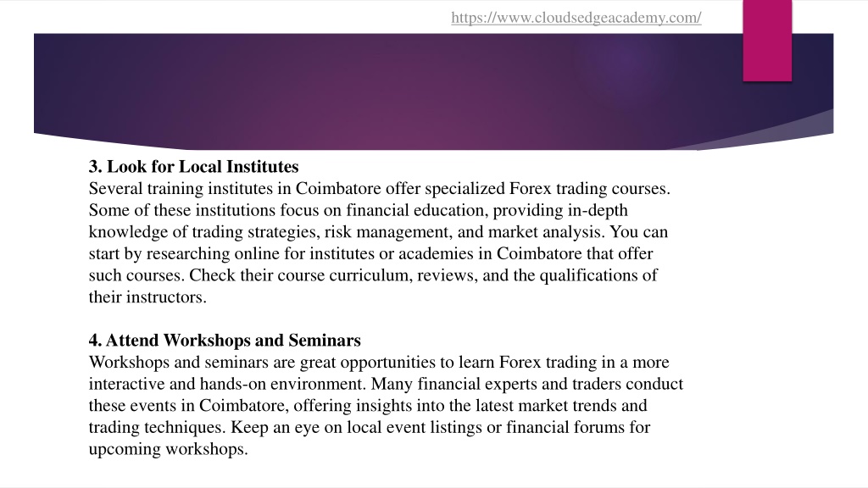Click the '3. Look for Local Institutes' heading
868x488 pixels.
(x=194, y=167)
